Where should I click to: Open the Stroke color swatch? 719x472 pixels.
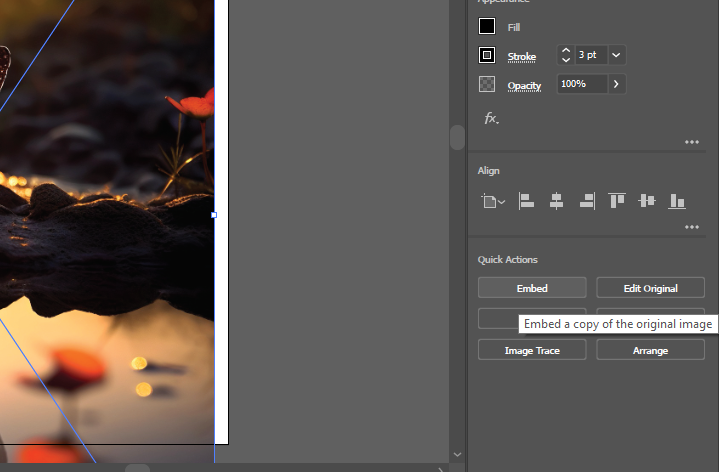point(487,55)
